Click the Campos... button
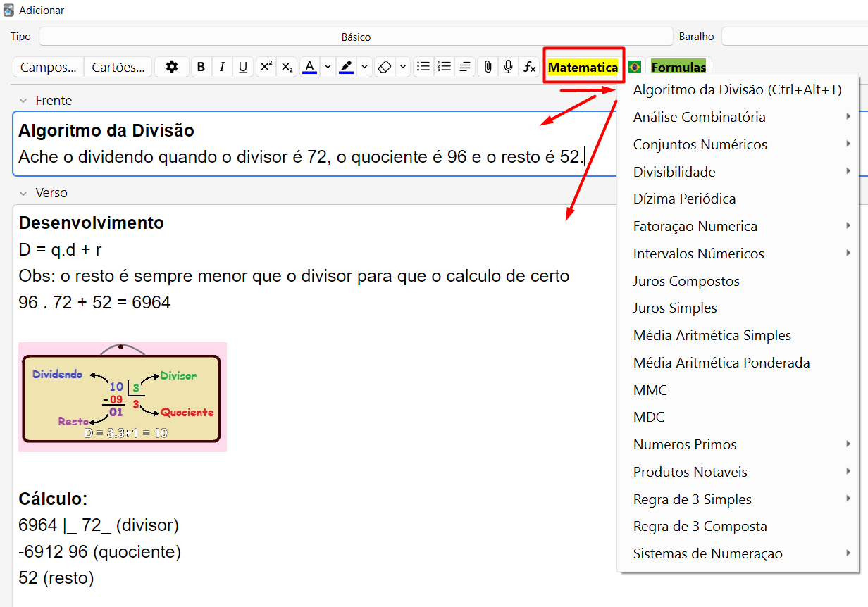The width and height of the screenshot is (868, 607). (x=49, y=67)
